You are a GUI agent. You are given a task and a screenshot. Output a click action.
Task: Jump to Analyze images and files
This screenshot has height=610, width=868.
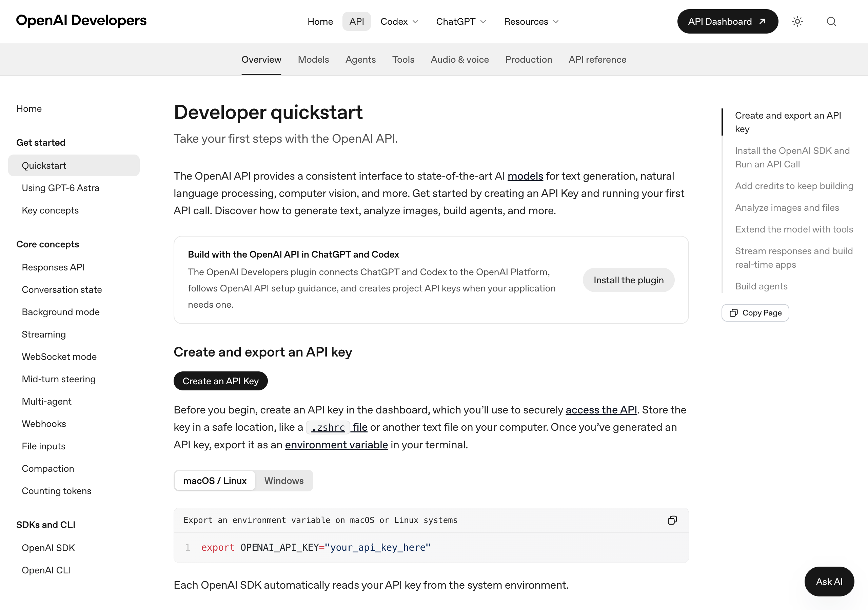coord(787,207)
